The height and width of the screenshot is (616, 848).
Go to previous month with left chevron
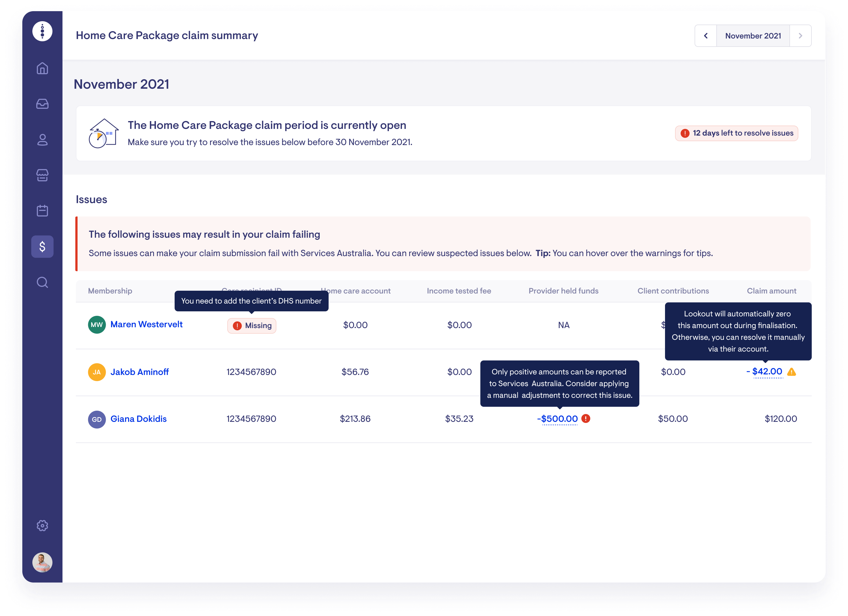point(705,36)
